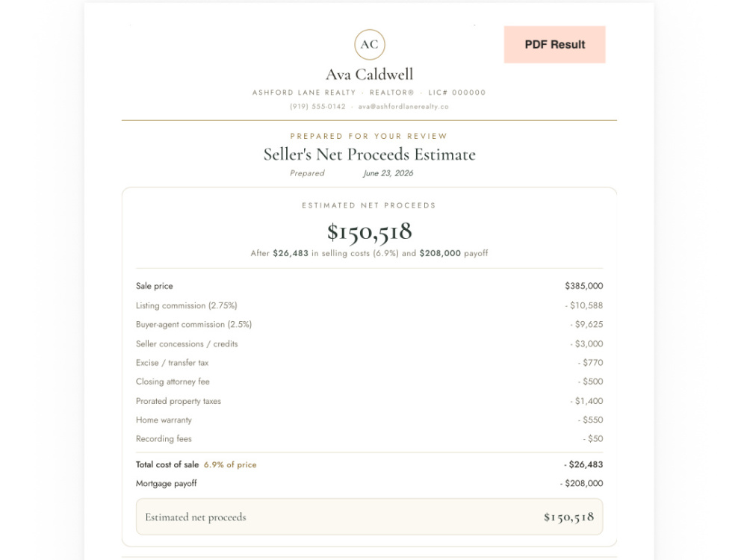Click the Excise / transfer tax row

(369, 363)
